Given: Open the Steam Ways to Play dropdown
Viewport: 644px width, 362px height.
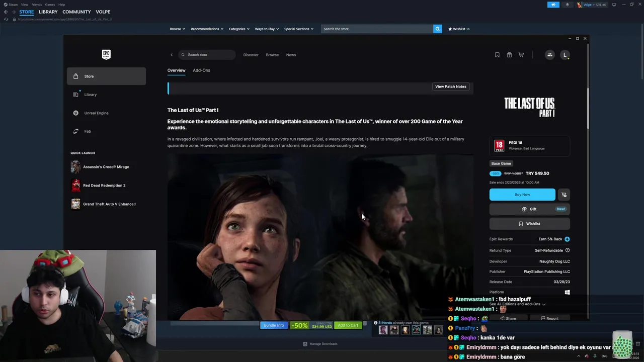Looking at the screenshot, I should point(267,29).
